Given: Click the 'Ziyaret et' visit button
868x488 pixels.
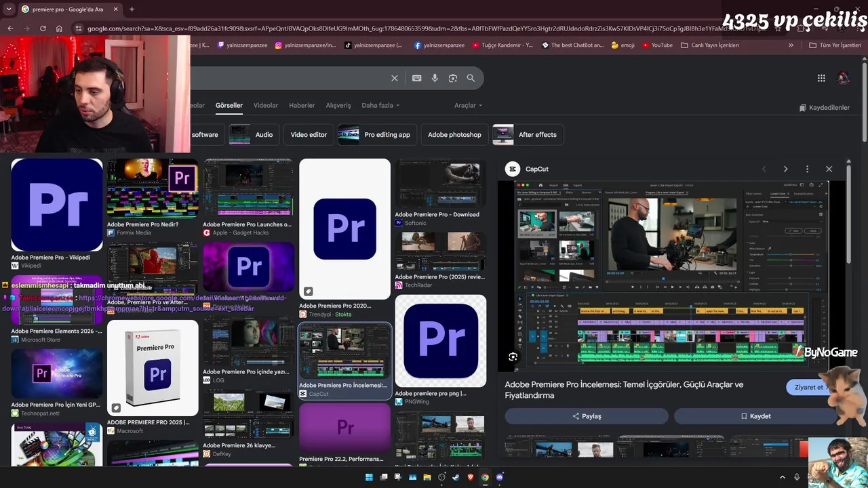Looking at the screenshot, I should [x=808, y=388].
